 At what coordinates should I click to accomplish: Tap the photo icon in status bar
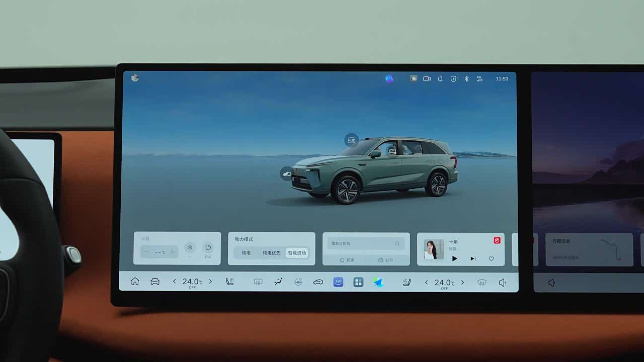(x=414, y=78)
